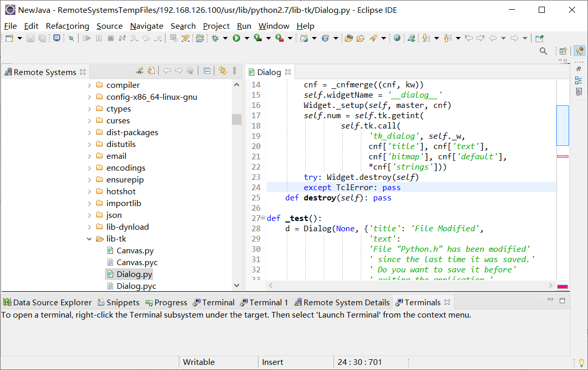588x370 pixels.
Task: Click the Open Web Browser globe icon
Action: [x=397, y=38]
